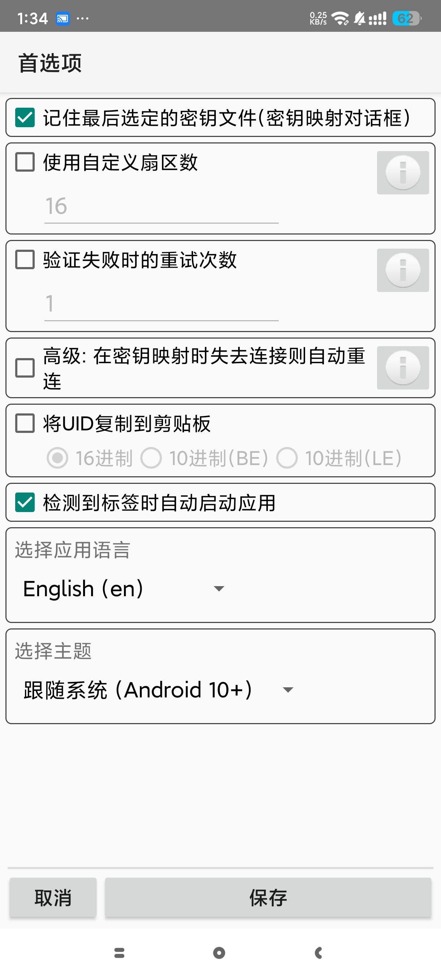This screenshot has height=980, width=441.
Task: Click the sector count field showing 16
Action: click(161, 206)
